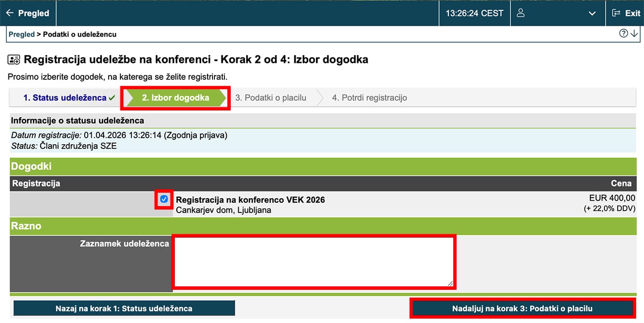The image size is (644, 323).
Task: Uncheck the Registracija na konferenco VEK 2026 checkbox
Action: tap(163, 199)
